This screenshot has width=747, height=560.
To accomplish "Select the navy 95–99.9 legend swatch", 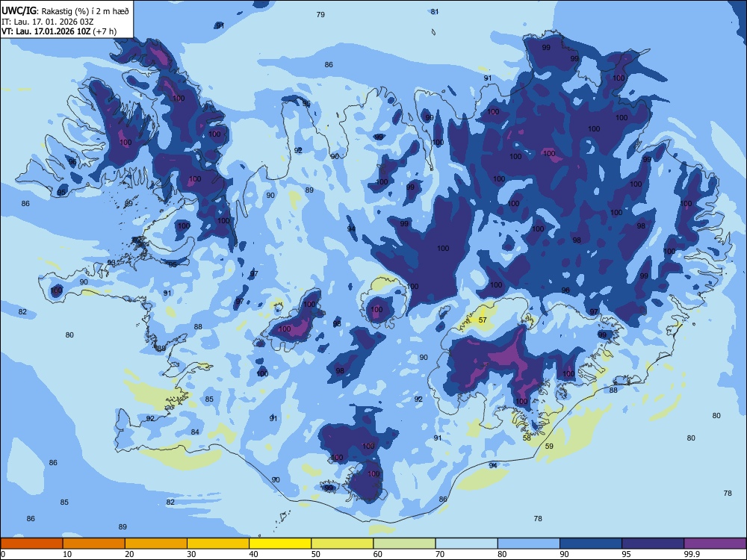I will (x=653, y=544).
